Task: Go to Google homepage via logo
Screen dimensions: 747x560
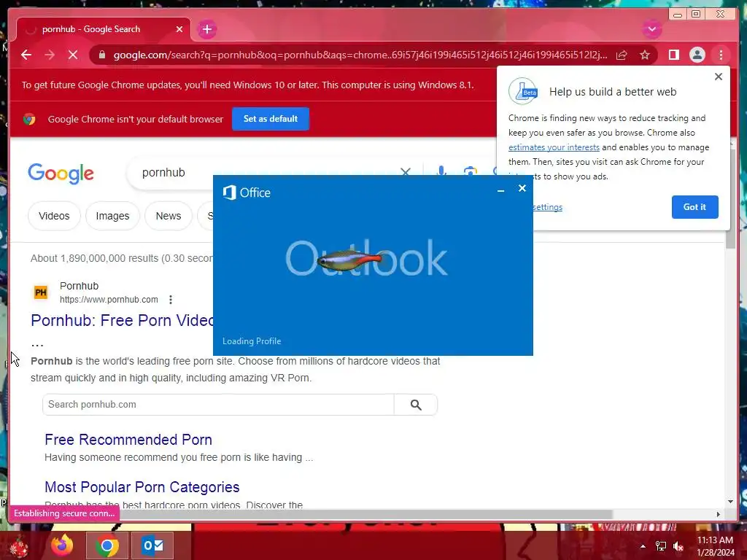Action: (x=61, y=174)
